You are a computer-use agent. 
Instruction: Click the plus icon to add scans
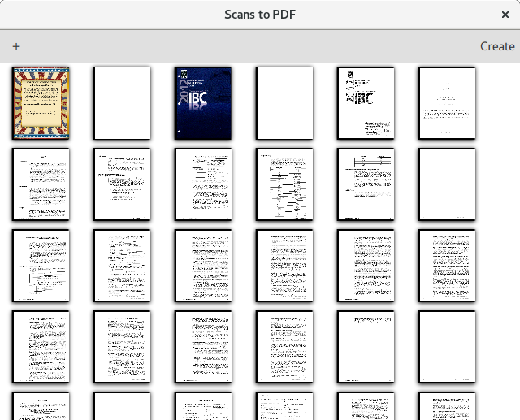click(16, 46)
